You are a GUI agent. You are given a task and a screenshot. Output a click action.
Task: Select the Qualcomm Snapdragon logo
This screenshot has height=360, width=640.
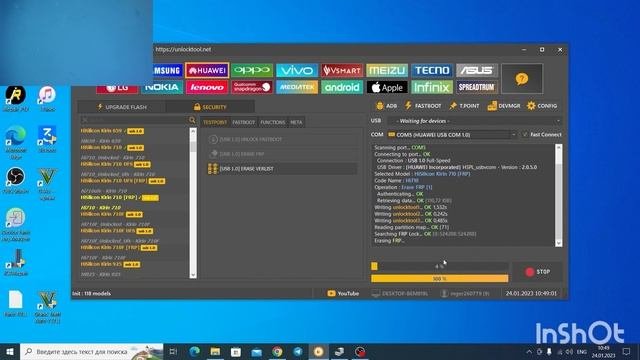252,87
